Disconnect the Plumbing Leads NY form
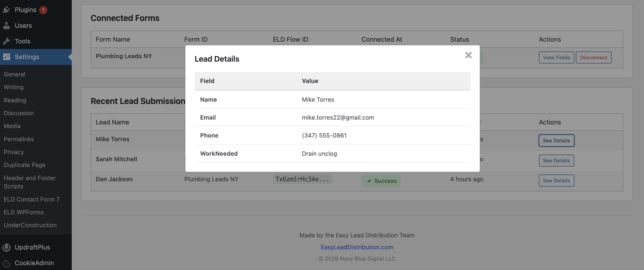Image resolution: width=644 pixels, height=270 pixels. click(x=593, y=57)
